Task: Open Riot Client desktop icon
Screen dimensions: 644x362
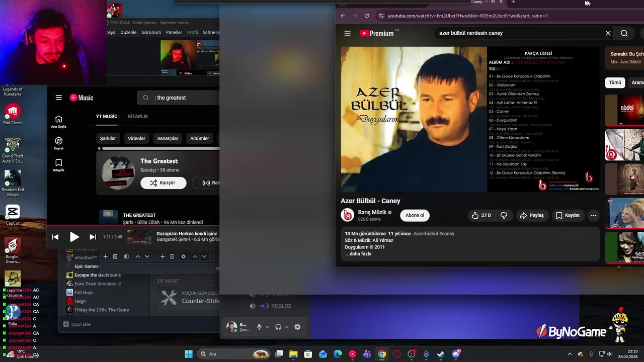Action: tap(13, 114)
